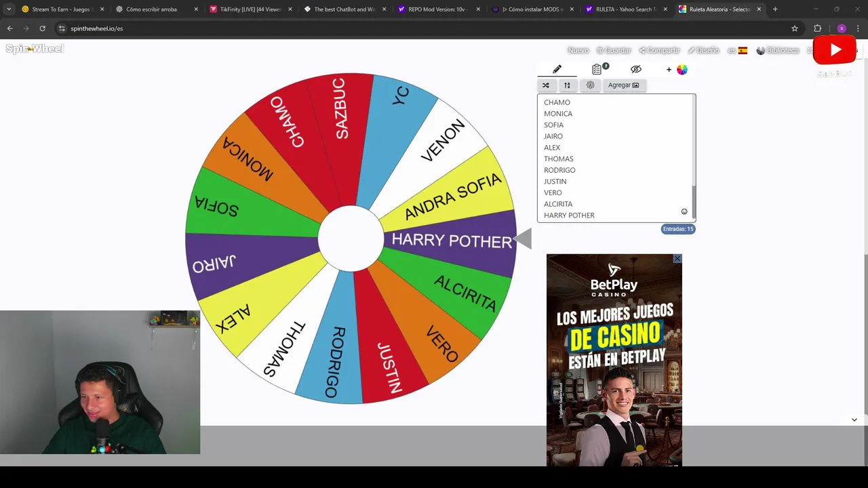The width and height of the screenshot is (868, 488).
Task: Open entries advanced settings gear
Action: tap(590, 85)
